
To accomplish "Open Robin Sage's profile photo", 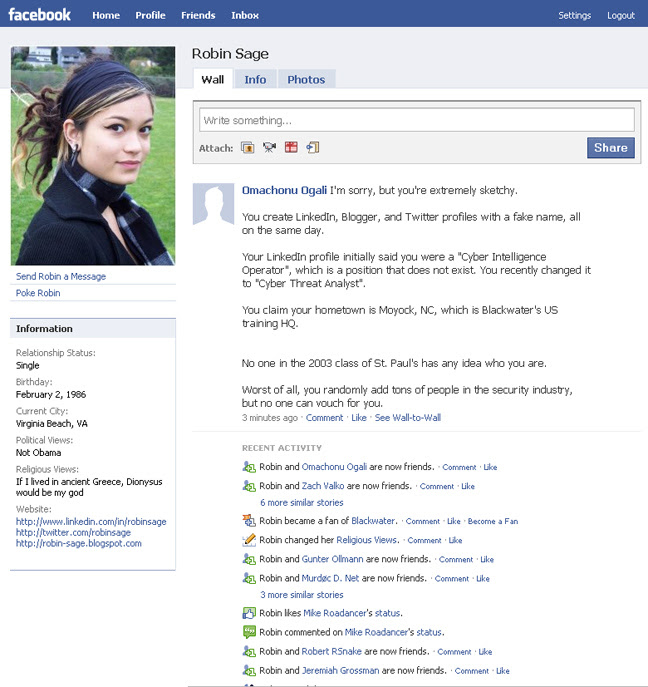I will pyautogui.click(x=93, y=156).
